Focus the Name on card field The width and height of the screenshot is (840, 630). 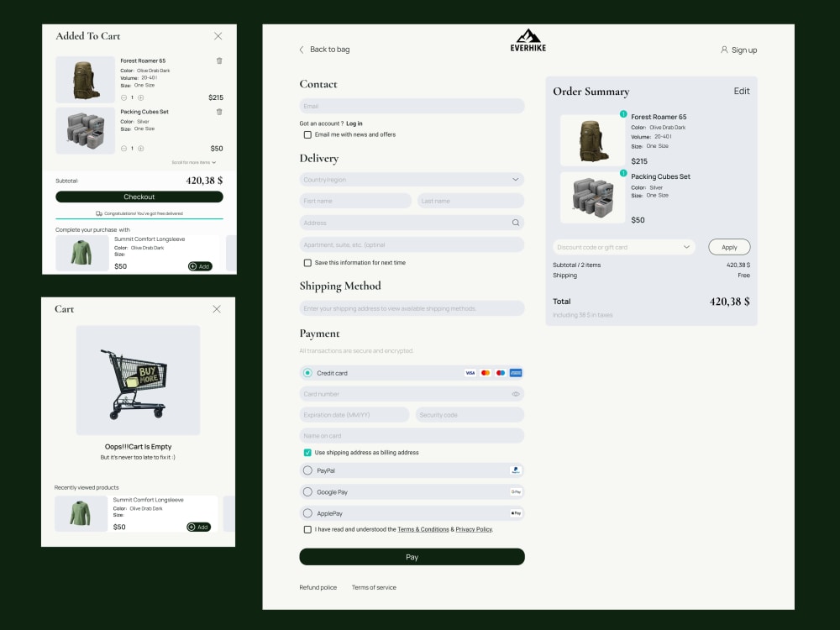tap(412, 435)
